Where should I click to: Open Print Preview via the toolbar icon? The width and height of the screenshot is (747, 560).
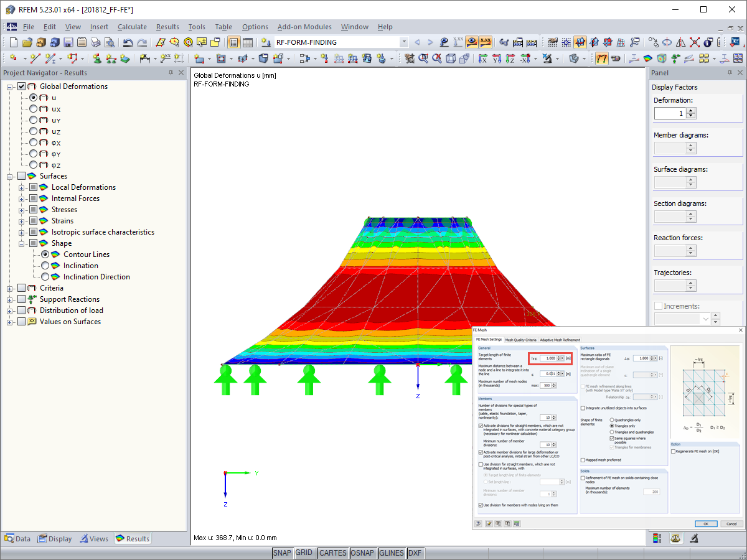click(x=110, y=42)
